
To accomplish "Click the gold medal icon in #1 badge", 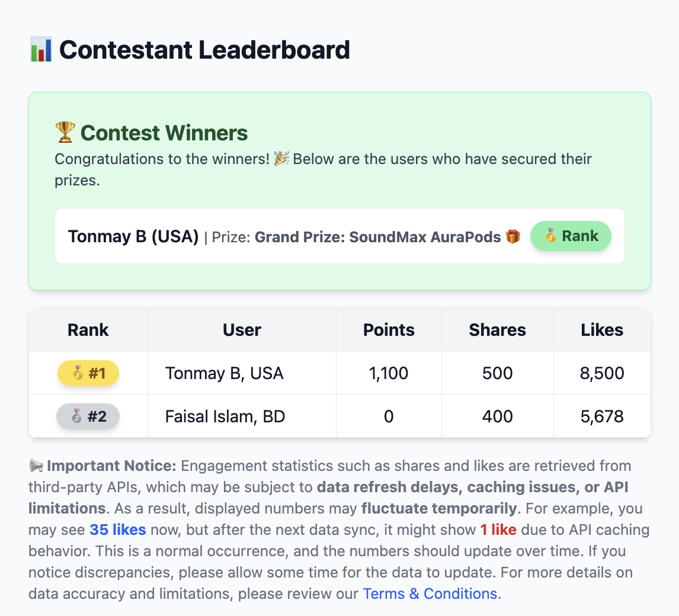I will 78,373.
